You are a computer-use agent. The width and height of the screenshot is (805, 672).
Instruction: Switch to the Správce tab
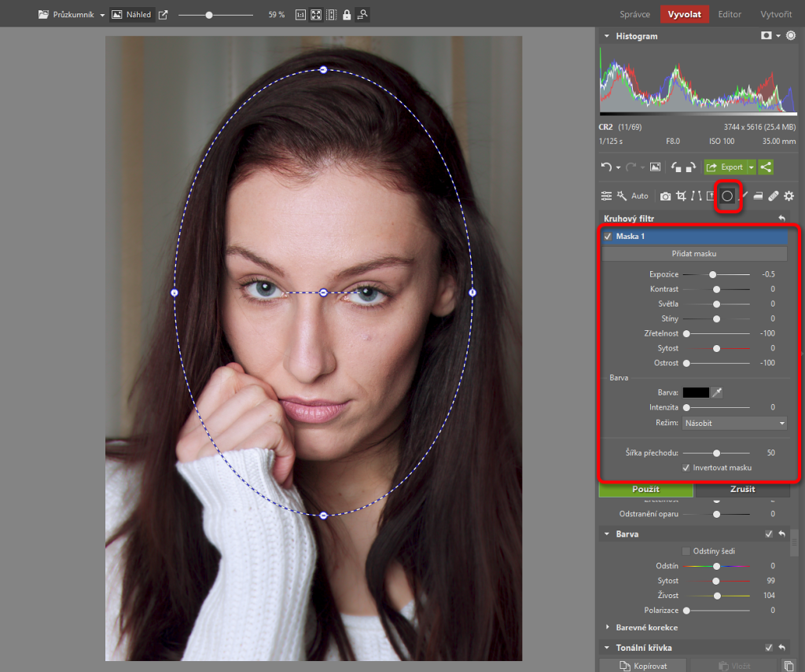click(x=634, y=14)
